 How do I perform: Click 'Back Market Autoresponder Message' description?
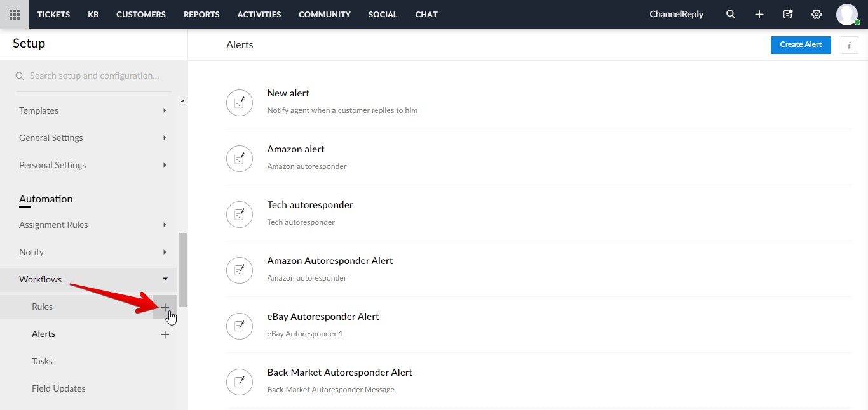(331, 390)
